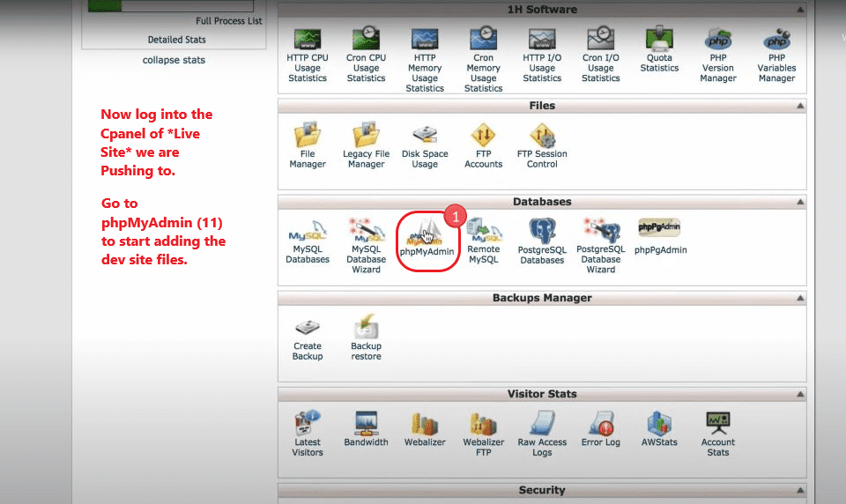846x504 pixels.
Task: Open HTTP CPU Usage Statistics
Action: coord(307,56)
